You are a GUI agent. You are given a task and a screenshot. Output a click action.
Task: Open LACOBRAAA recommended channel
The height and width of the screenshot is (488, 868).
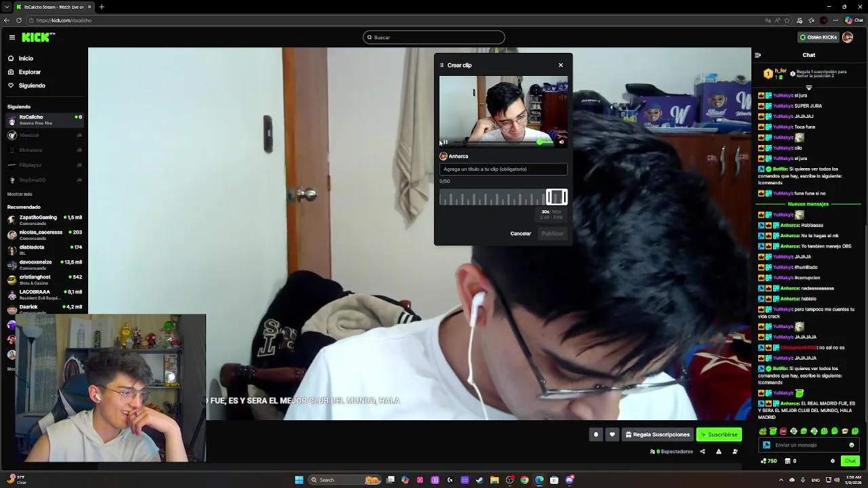tap(44, 294)
